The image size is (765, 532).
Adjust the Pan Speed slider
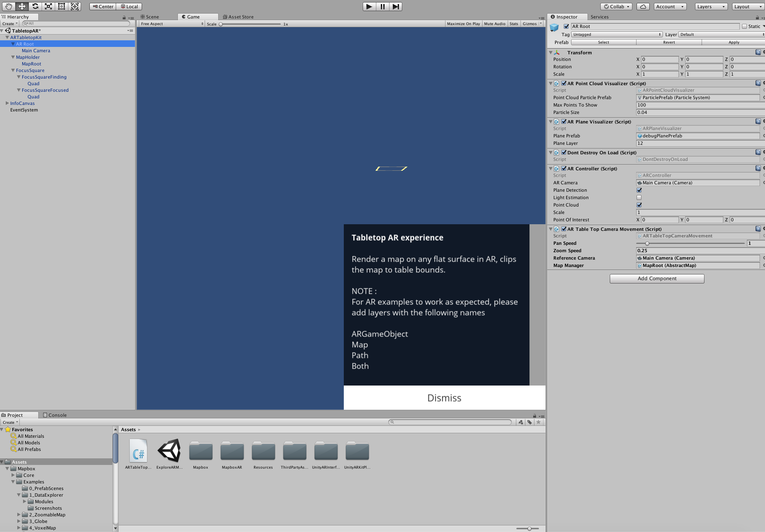[x=647, y=243]
